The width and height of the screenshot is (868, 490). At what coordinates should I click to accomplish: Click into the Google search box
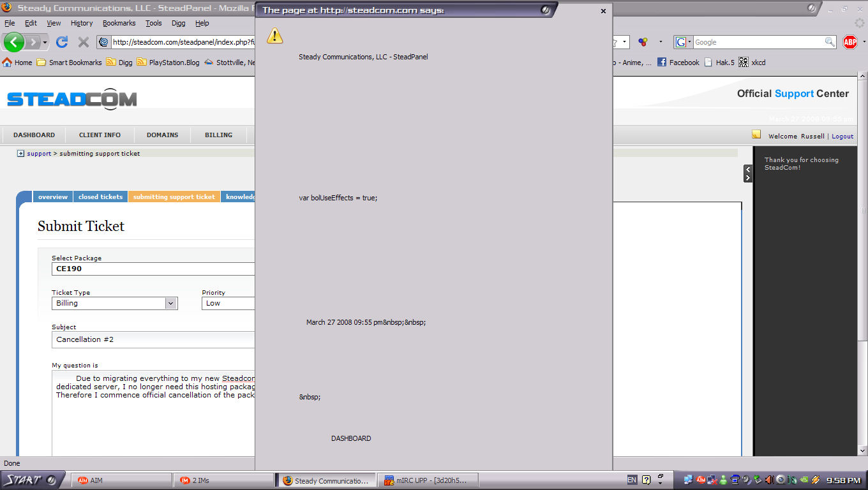(x=759, y=42)
